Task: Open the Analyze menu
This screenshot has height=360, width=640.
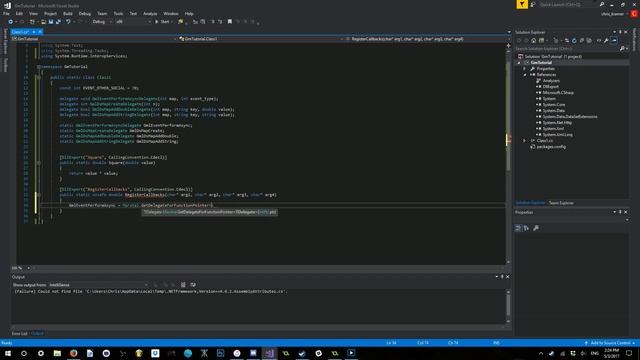Action: click(150, 13)
